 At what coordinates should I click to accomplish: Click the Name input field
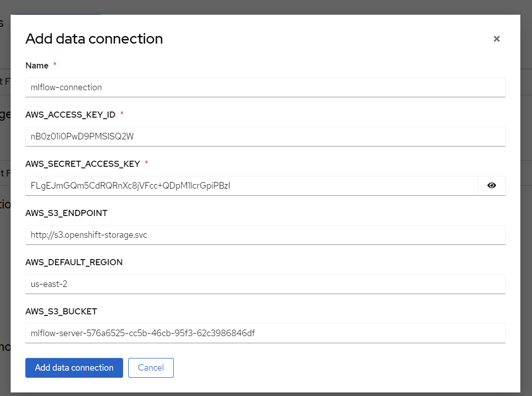(x=265, y=87)
